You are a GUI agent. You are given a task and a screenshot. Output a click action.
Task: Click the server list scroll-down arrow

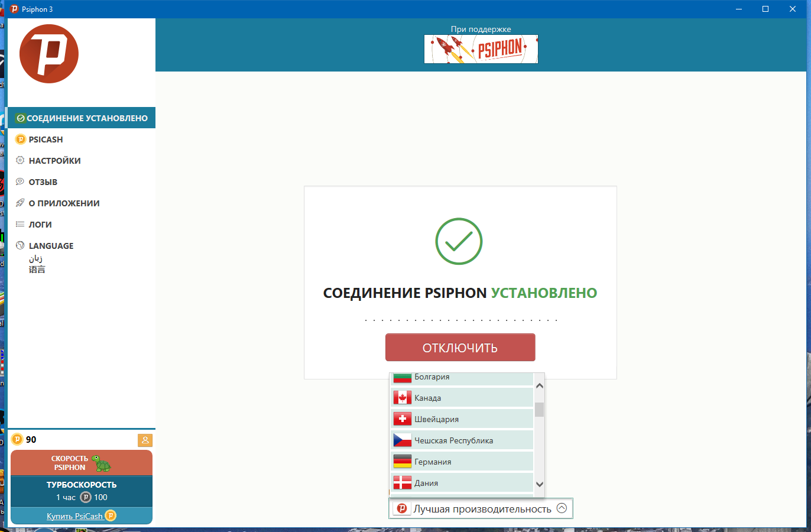(x=539, y=484)
